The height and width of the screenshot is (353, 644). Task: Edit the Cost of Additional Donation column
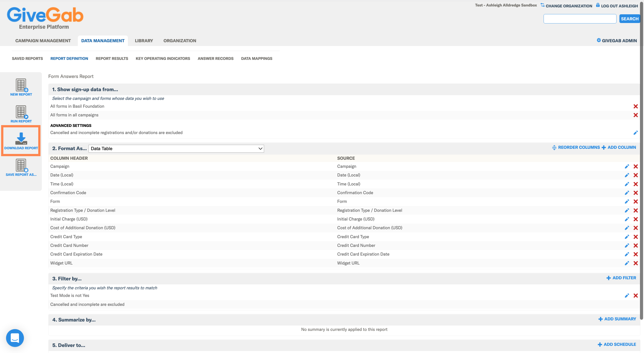coord(627,228)
